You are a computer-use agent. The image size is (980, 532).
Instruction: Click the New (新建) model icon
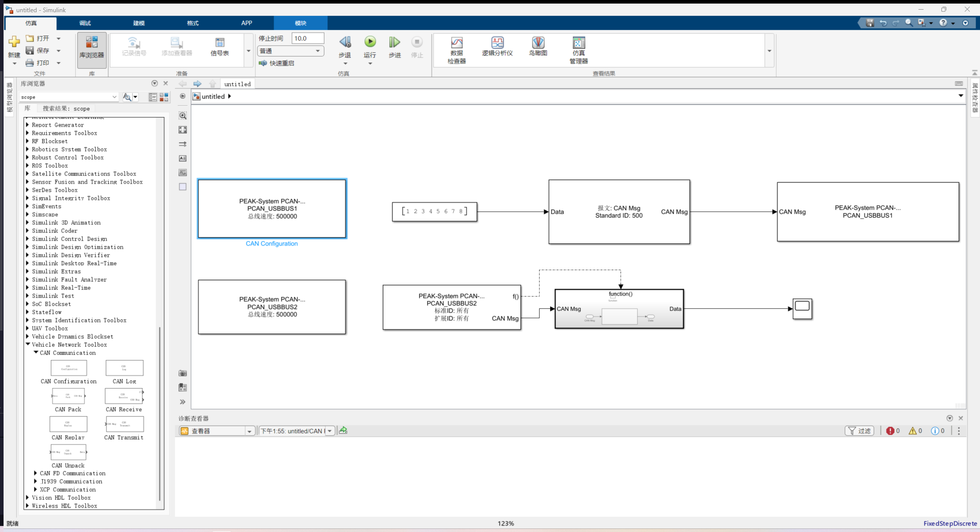[14, 42]
